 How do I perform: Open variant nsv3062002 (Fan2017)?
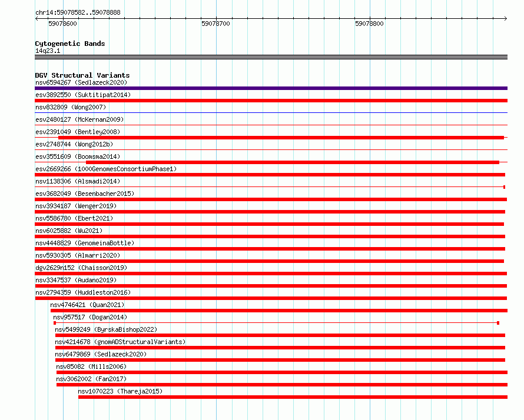pyautogui.click(x=91, y=379)
